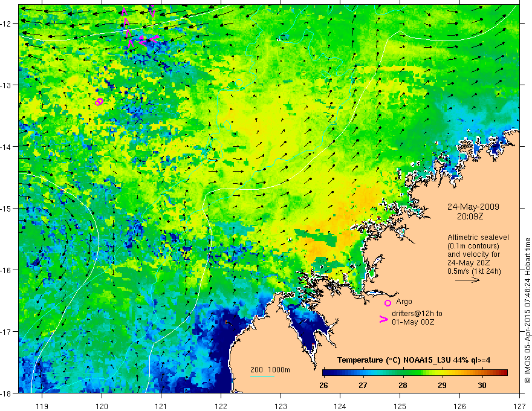
Task: Click the latitude axis label '-16'
Action: click(x=7, y=270)
